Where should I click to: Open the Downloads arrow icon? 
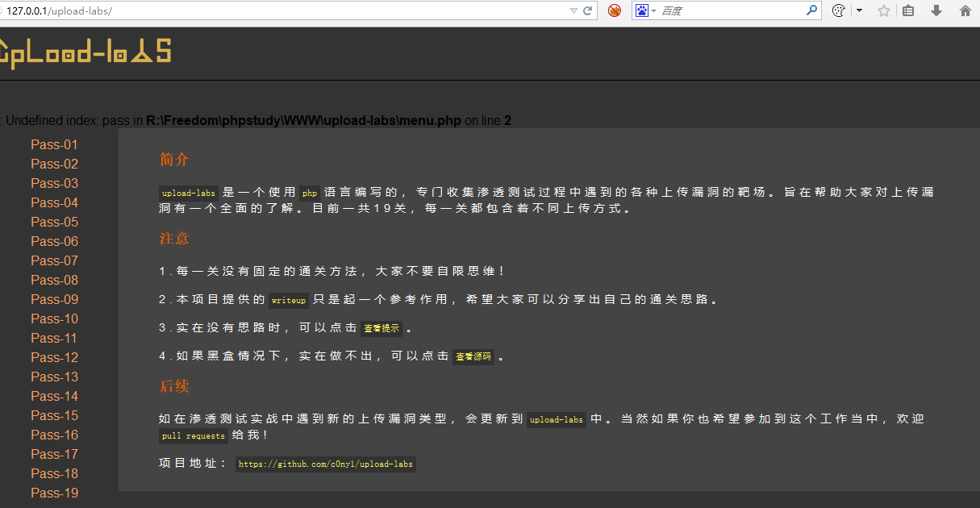click(x=936, y=10)
